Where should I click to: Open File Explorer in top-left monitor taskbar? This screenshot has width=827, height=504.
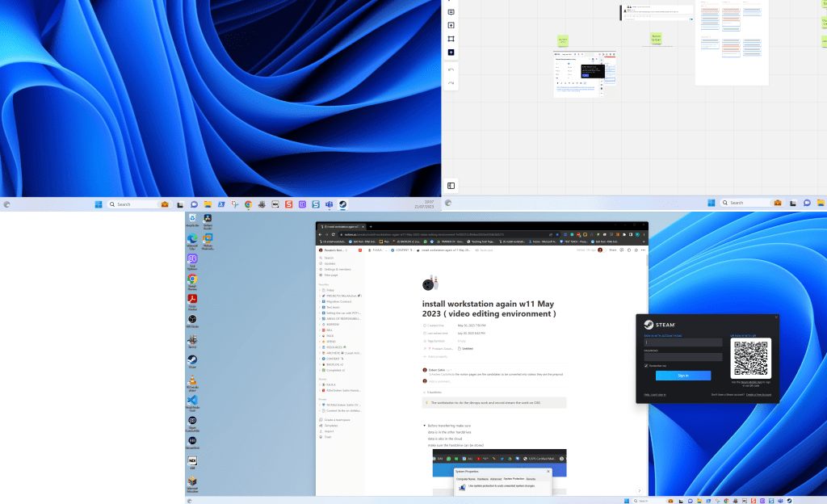(x=208, y=204)
